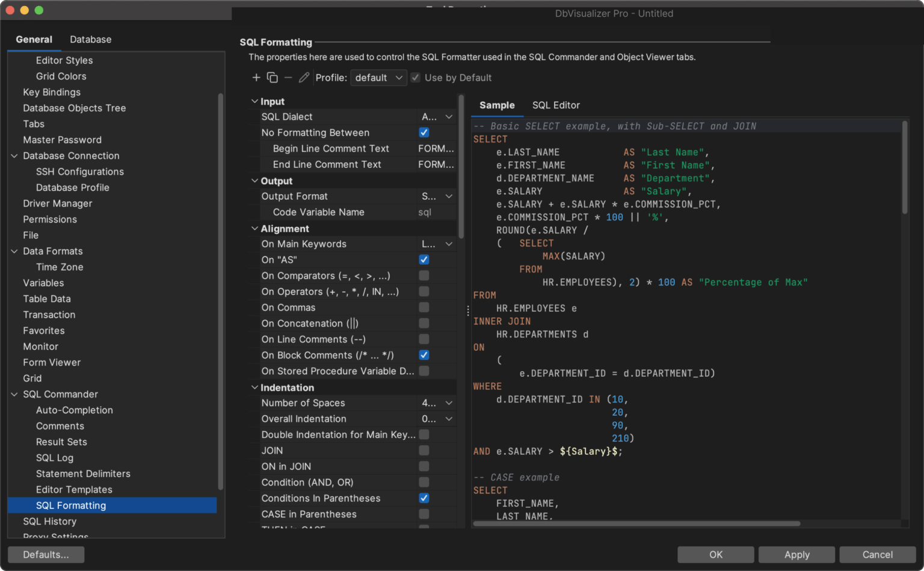
Task: Disable No Formatting Between
Action: tap(424, 132)
